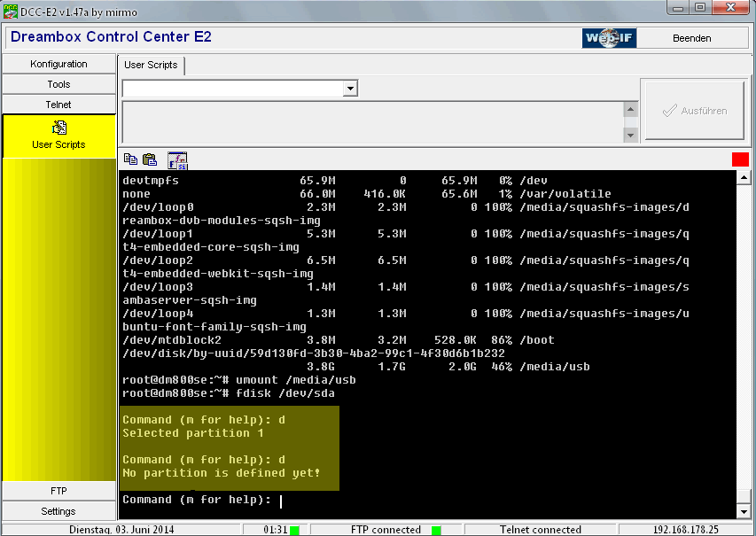Click the green FTP connected status light
Viewport: 756px width, 536px height.
(436, 530)
